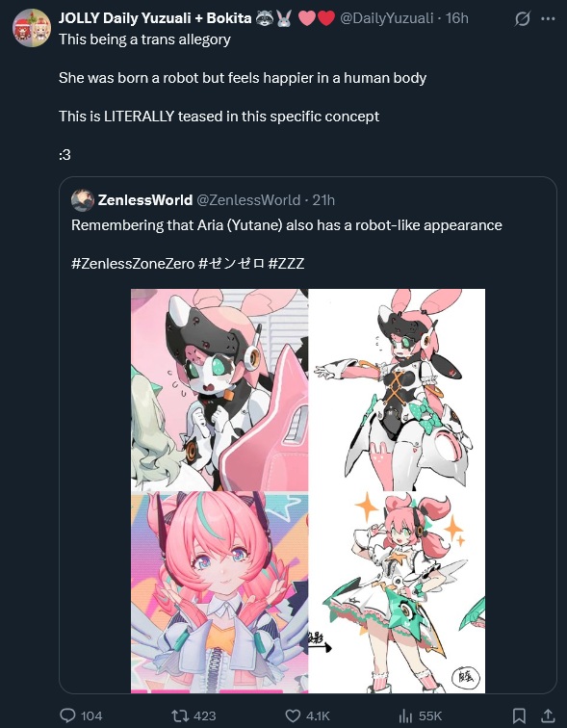
Task: Open the ZenlessWorld name in the quoted tweet
Action: pyautogui.click(x=145, y=200)
